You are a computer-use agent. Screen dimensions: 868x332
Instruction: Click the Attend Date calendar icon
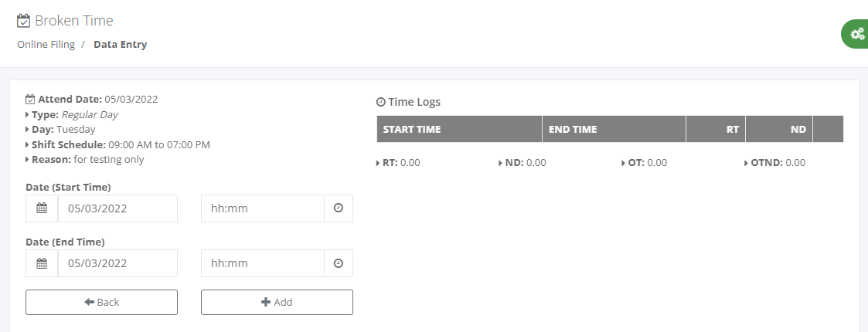click(30, 99)
